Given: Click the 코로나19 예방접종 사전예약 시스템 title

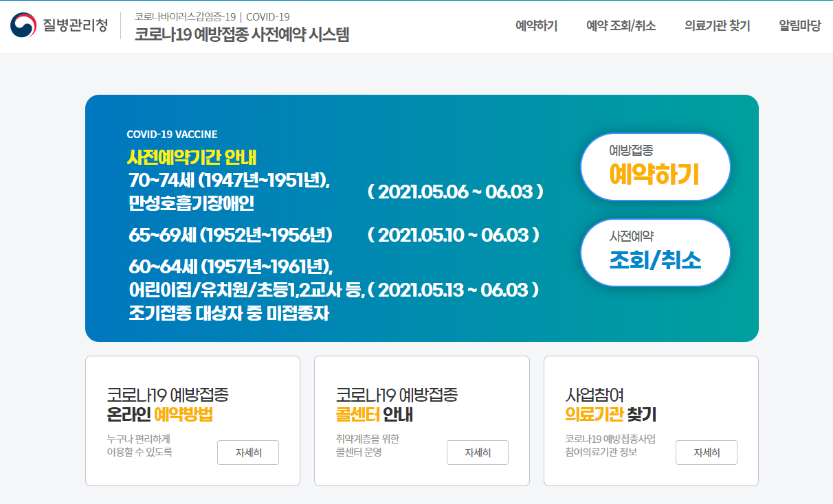Looking at the screenshot, I should (x=242, y=34).
